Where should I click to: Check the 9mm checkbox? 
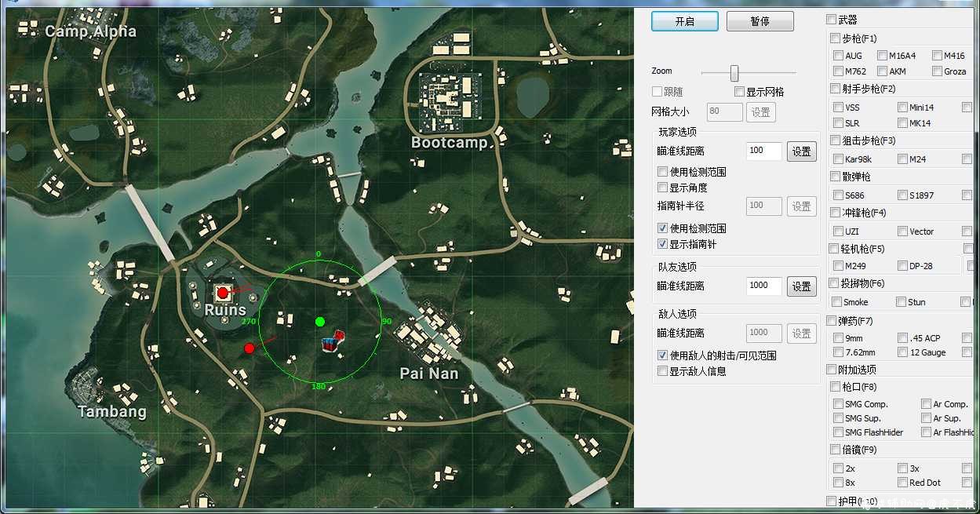point(838,338)
